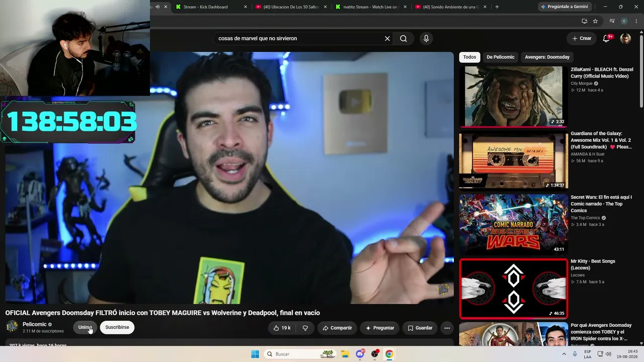Viewport: 644px width, 362px height.
Task: Start voice search with the microphone
Action: 426,39
